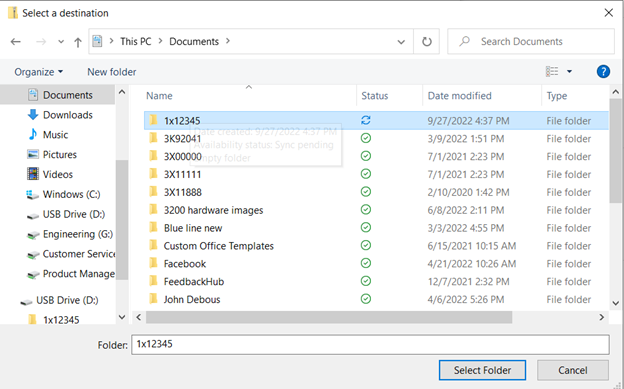
Task: Click the file list horizontal scrollbar
Action: [x=329, y=317]
